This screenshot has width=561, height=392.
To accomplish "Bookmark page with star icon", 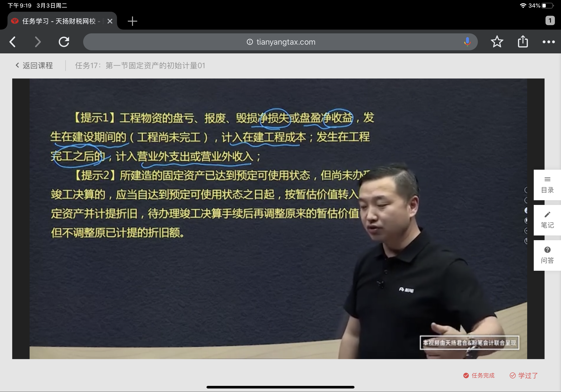I will click(497, 42).
